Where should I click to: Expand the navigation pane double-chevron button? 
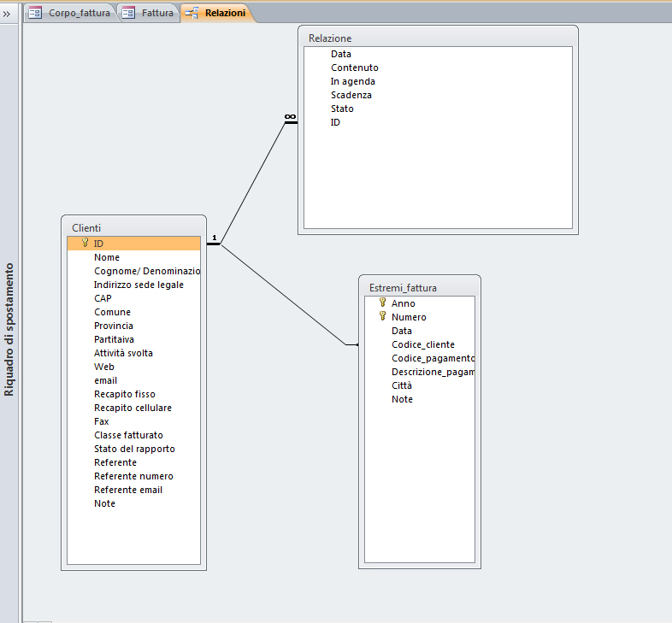[7, 14]
